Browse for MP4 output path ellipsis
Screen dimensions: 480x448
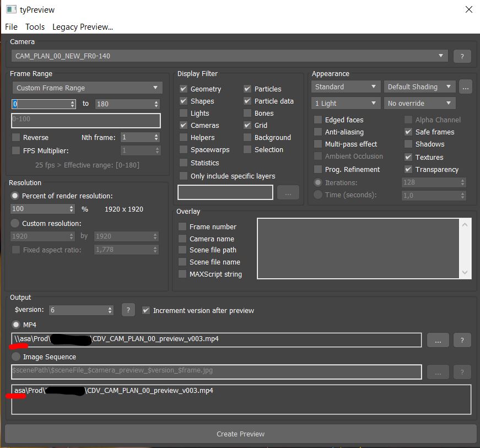point(438,340)
